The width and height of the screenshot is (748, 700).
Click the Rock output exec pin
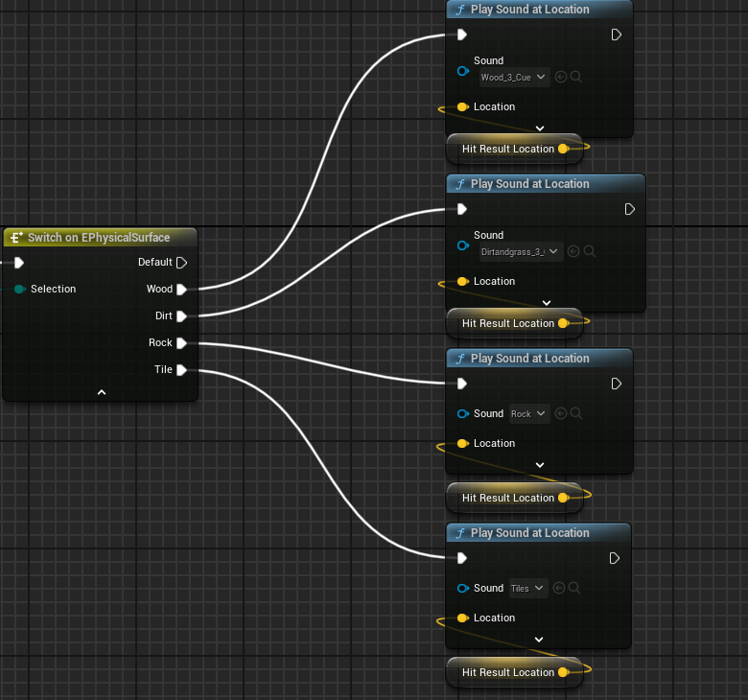pos(181,342)
